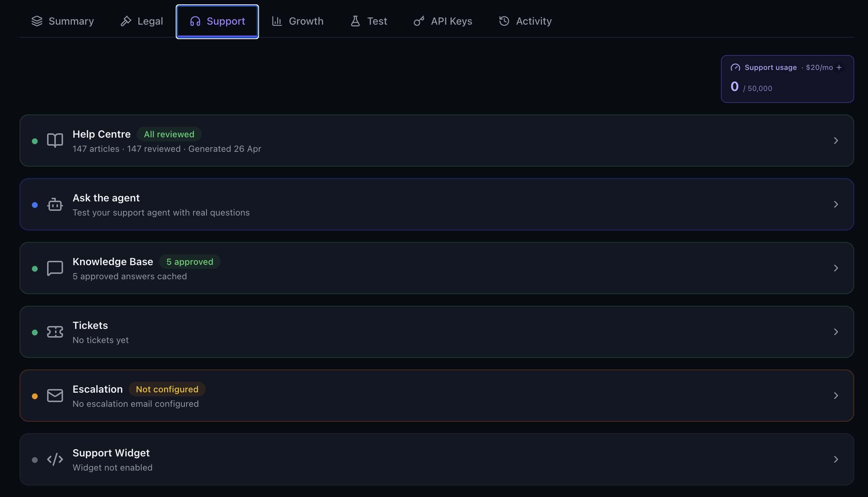Click the green status dot on Knowledge Base
Viewport: 868px width, 497px height.
point(35,269)
